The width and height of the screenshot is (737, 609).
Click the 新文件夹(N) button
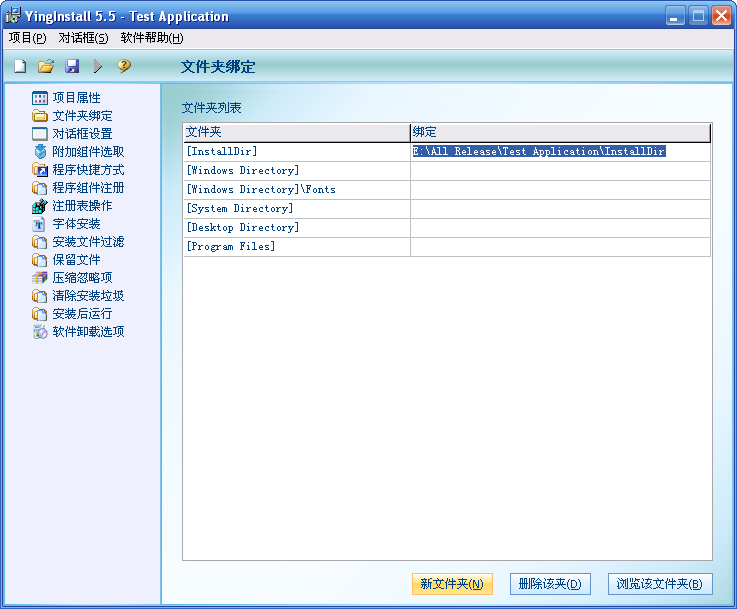pos(452,584)
